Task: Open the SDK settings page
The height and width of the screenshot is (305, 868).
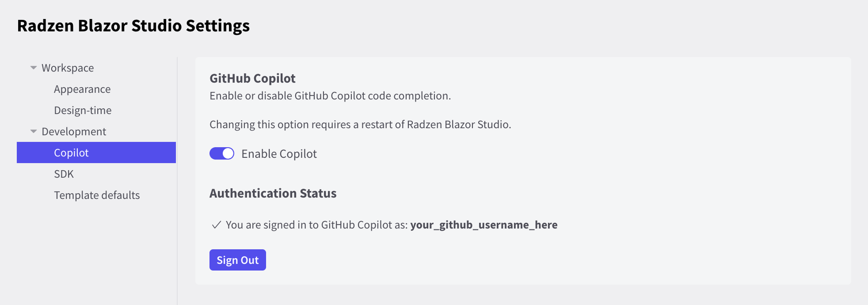Action: click(x=64, y=174)
